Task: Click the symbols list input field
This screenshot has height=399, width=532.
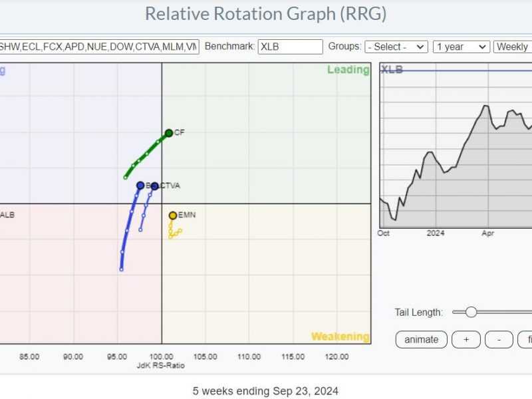Action: point(99,47)
